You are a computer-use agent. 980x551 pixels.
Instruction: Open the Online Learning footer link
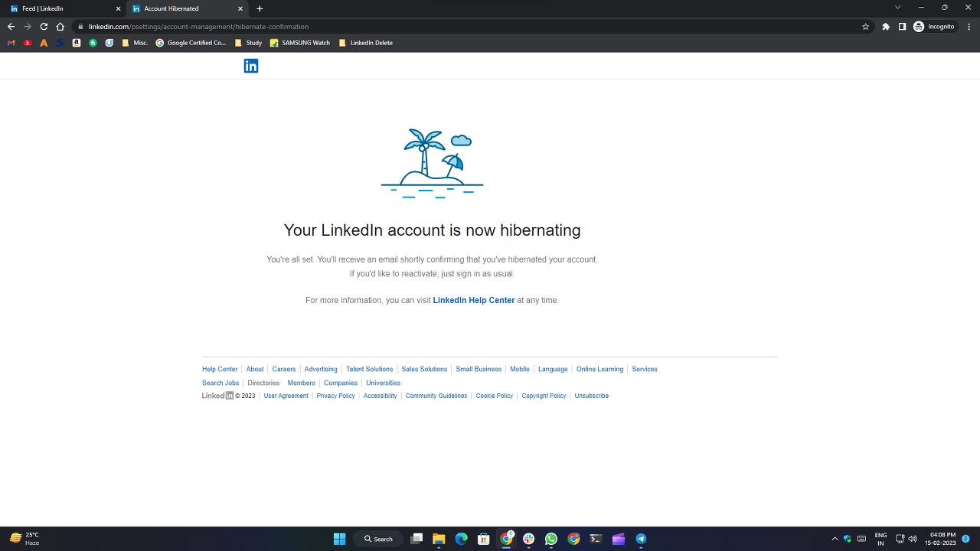599,369
